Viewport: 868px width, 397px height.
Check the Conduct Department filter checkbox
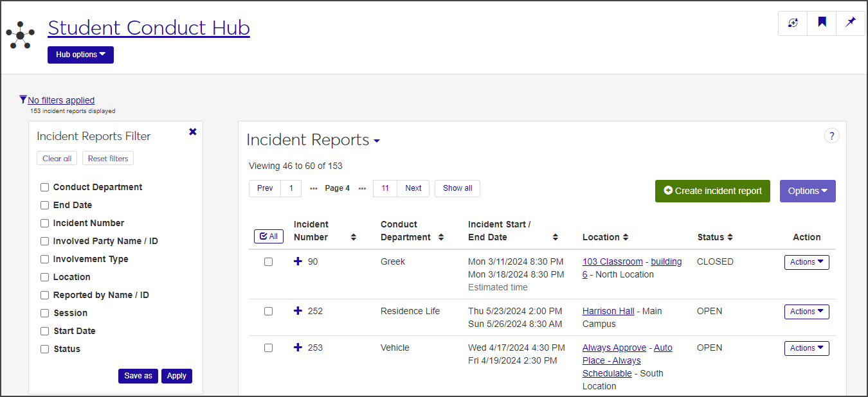click(45, 188)
